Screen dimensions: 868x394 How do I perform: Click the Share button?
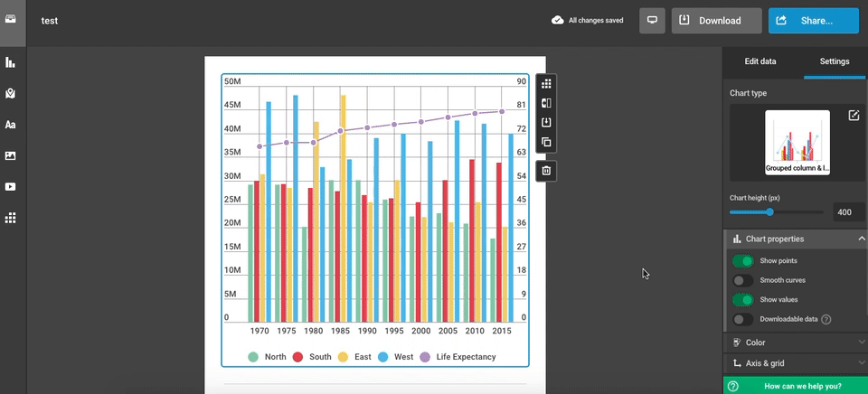[813, 21]
